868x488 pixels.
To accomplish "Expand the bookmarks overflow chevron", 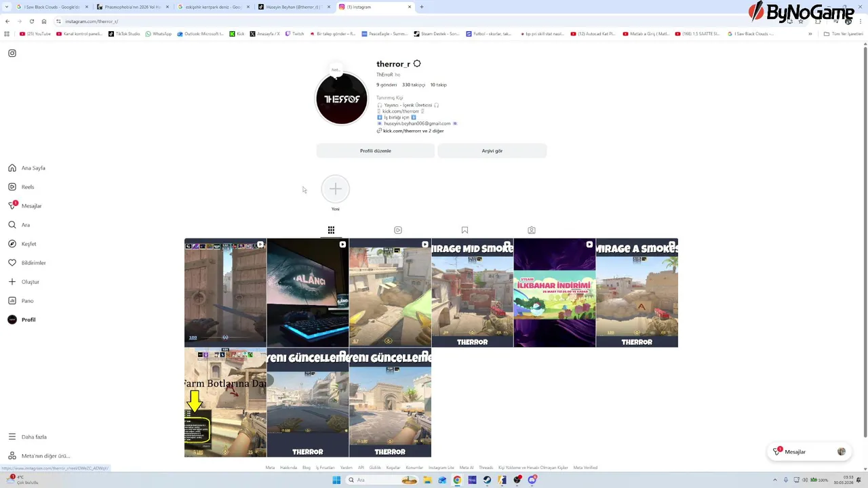I will [810, 34].
